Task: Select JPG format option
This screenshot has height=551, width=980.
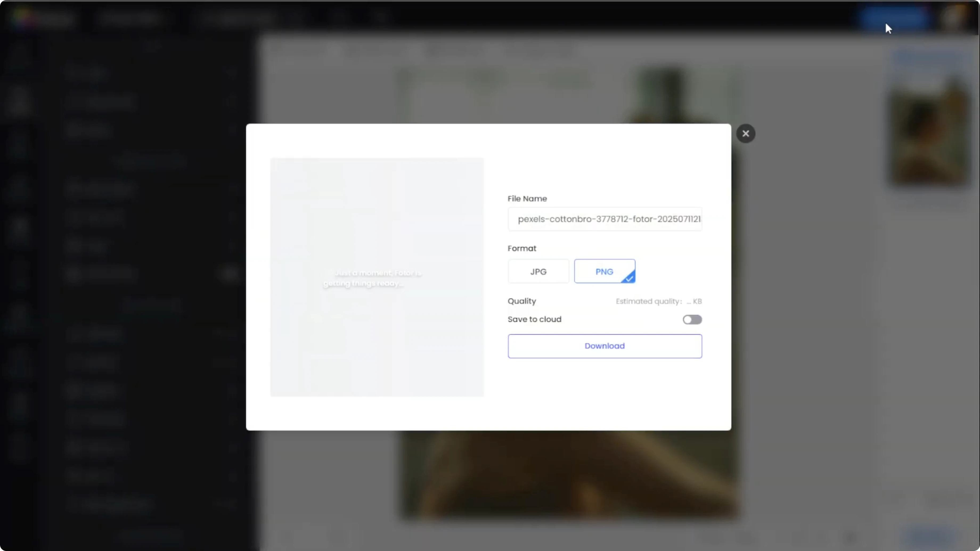Action: point(538,272)
